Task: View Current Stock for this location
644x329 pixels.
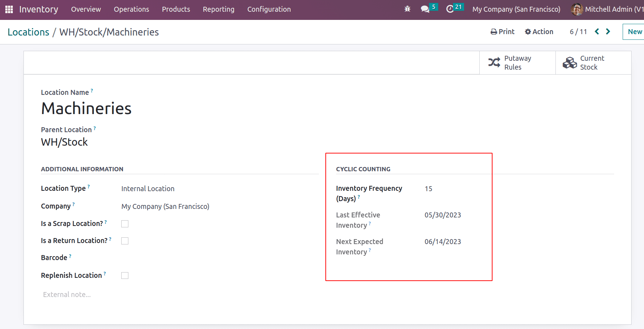Action: 592,63
